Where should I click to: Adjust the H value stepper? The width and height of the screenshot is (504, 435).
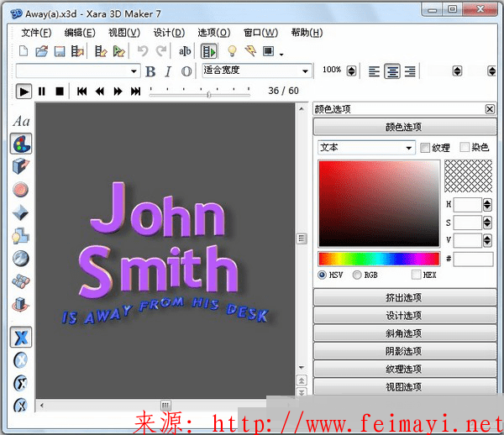tap(487, 205)
